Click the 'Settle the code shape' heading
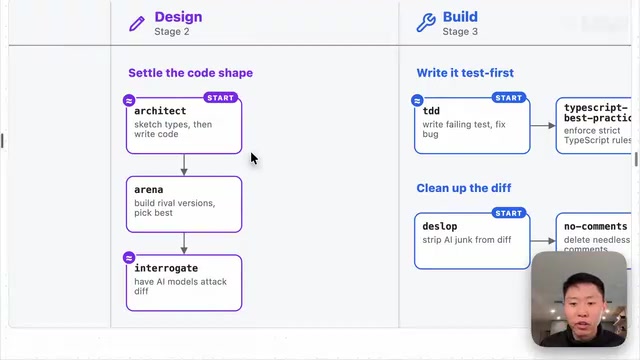 click(191, 73)
